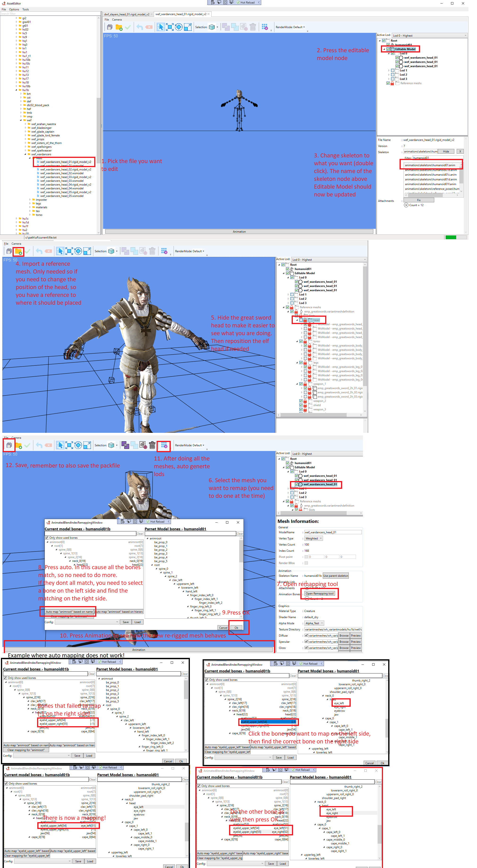The height and width of the screenshot is (868, 477).
Task: Click the yellow folder icon above the remapping viewport
Action: click(18, 445)
